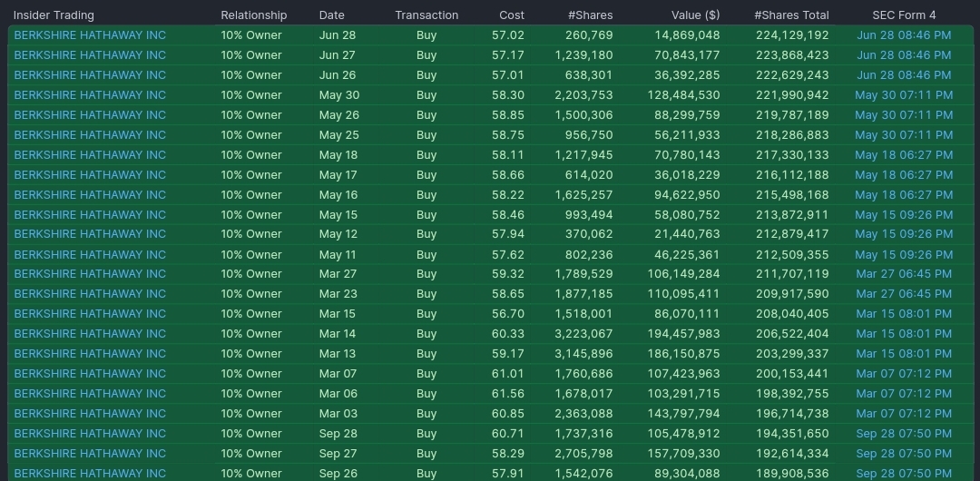Viewport: 980px width, 481px height.
Task: Select the value cell 128,484,530
Action: point(684,95)
